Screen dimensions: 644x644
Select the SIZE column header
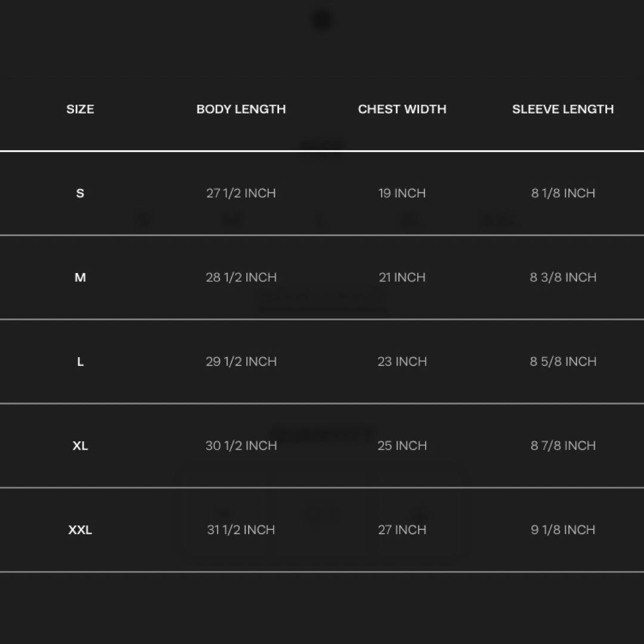80,109
